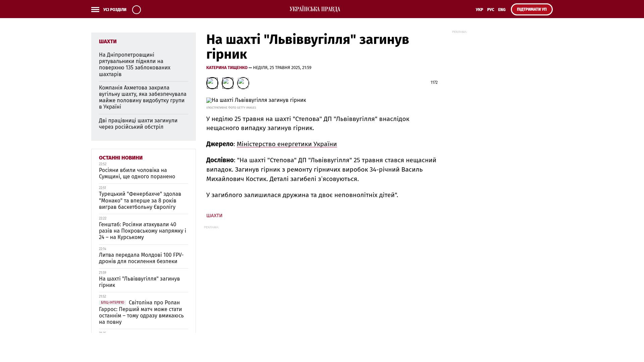Open author Катерина Тищенко page
644x362 pixels.
pyautogui.click(x=227, y=68)
